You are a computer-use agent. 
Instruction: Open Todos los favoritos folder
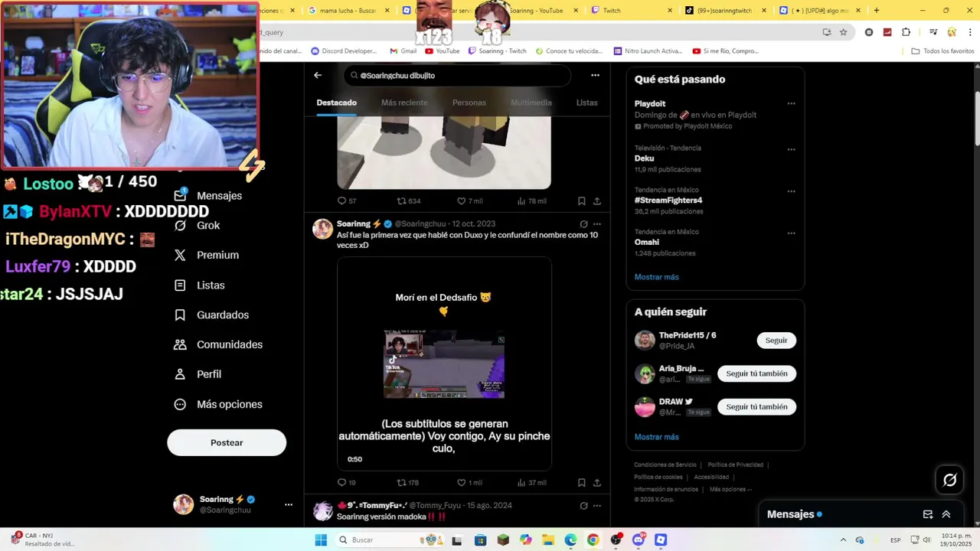pos(942,51)
